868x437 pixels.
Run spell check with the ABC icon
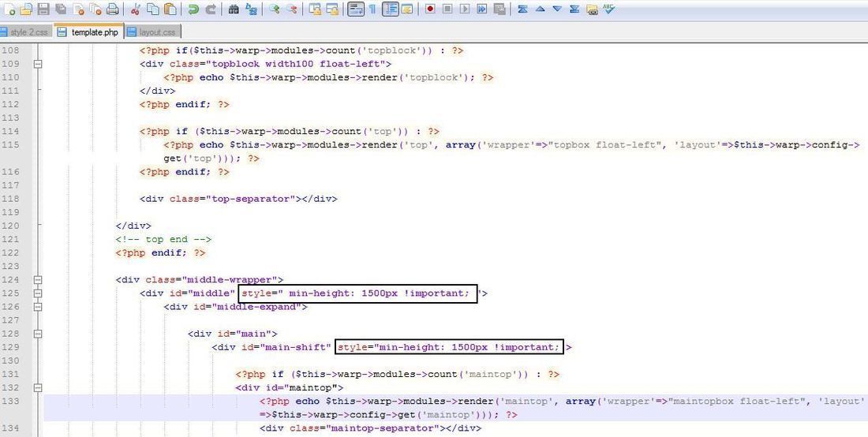point(608,9)
